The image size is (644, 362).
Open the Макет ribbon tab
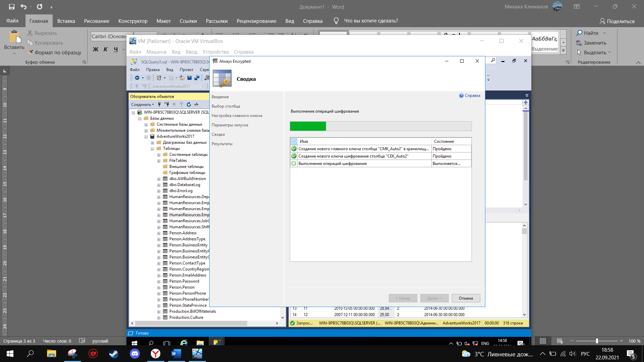click(163, 21)
